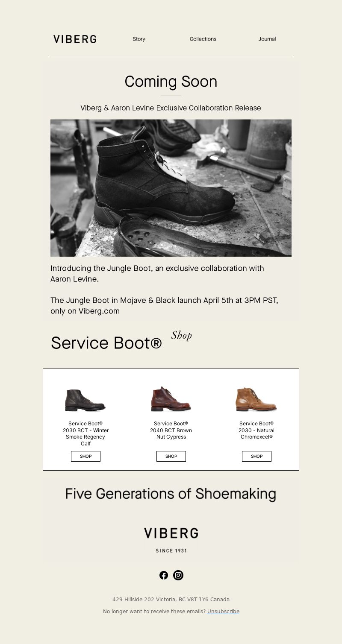Viewport: 342px width, 644px height.
Task: Click the italic Shop link beside Service Boot
Action: (x=182, y=335)
